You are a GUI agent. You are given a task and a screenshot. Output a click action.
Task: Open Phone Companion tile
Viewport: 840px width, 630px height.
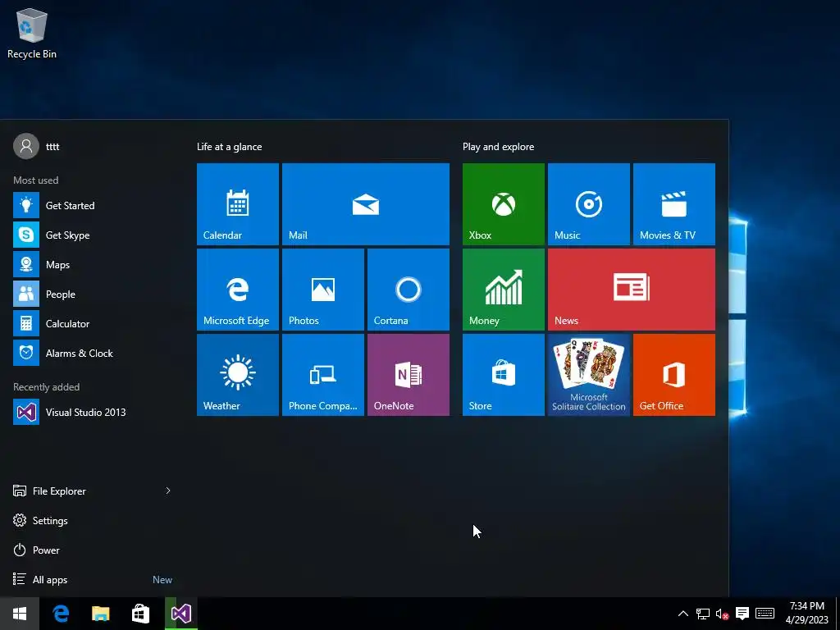323,374
